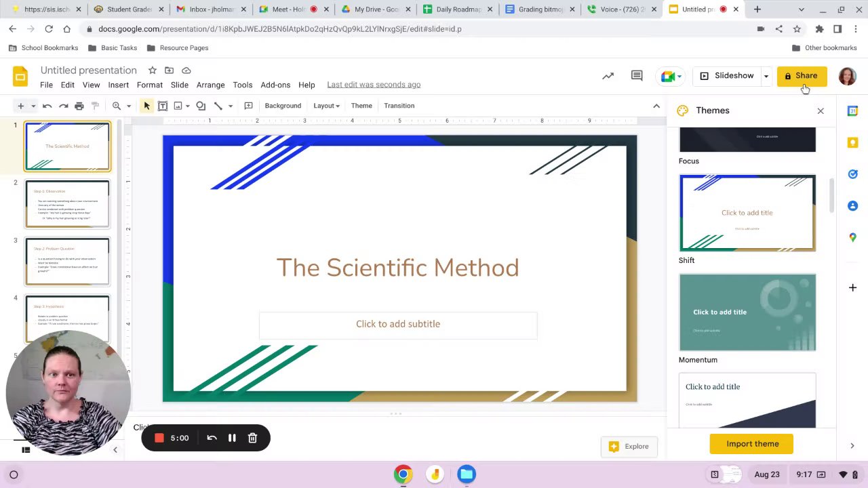
Task: Open the Chrome icon in the shelf
Action: point(403,474)
